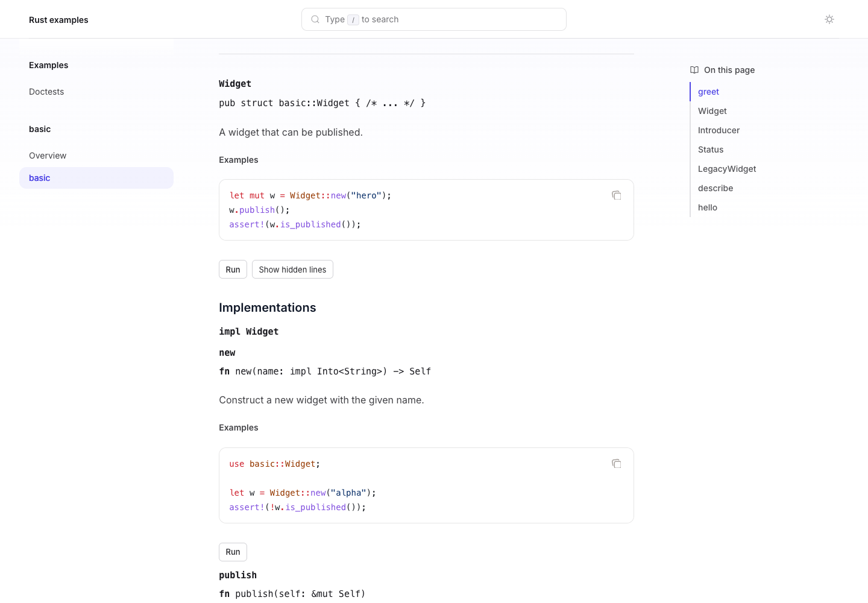Click the pub struct basic::Widget signature
868x603 pixels.
pos(322,103)
